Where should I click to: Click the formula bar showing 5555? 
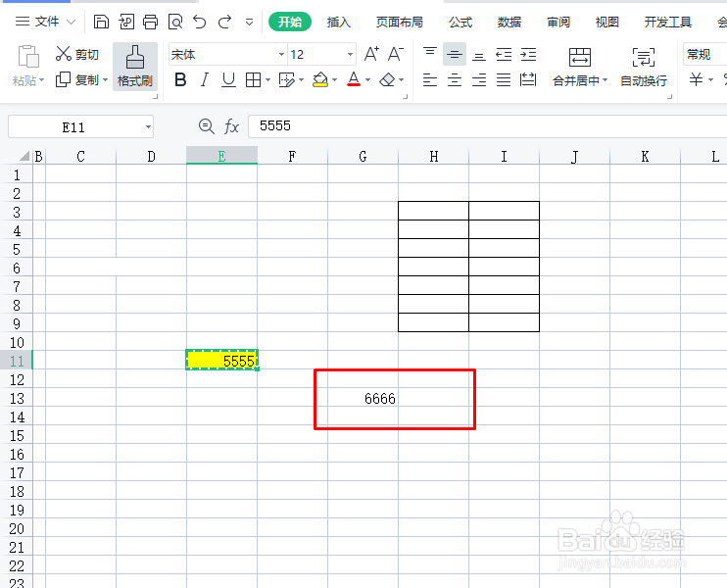click(487, 126)
